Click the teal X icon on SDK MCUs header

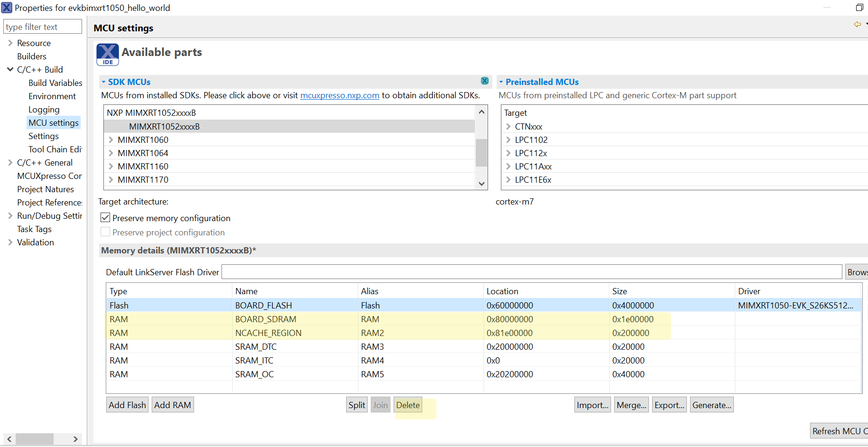[484, 81]
